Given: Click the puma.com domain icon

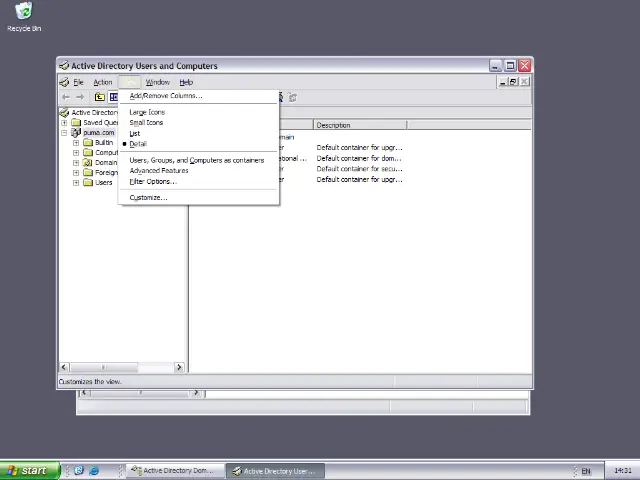Looking at the screenshot, I should click(76, 133).
